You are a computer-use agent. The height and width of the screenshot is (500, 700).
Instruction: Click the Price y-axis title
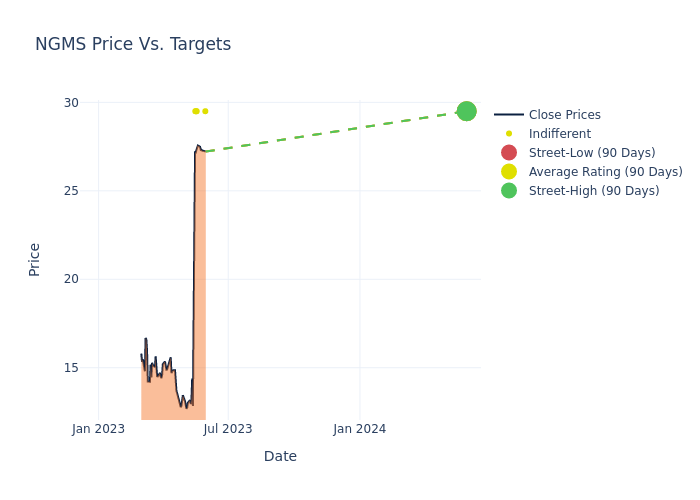[x=35, y=259]
